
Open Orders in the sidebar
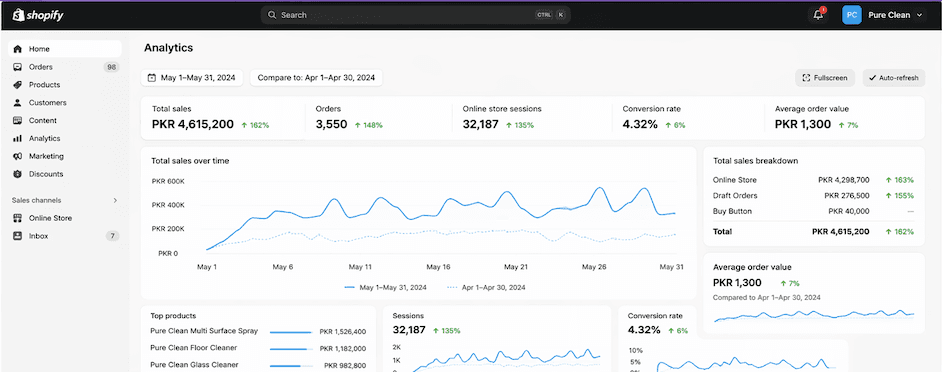click(65, 67)
